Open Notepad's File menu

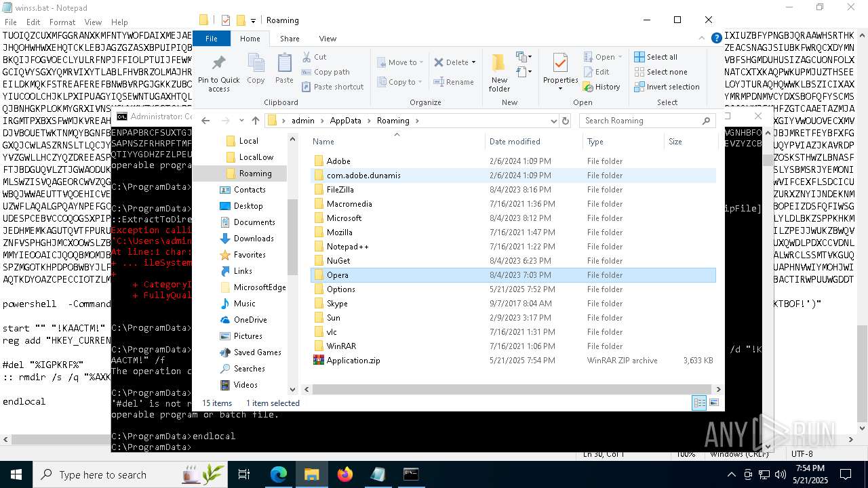click(11, 22)
